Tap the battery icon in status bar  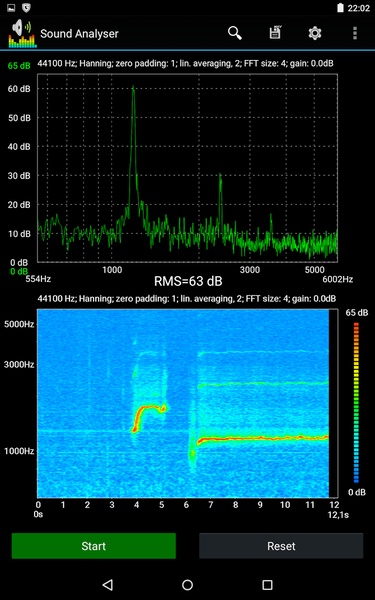click(x=340, y=8)
